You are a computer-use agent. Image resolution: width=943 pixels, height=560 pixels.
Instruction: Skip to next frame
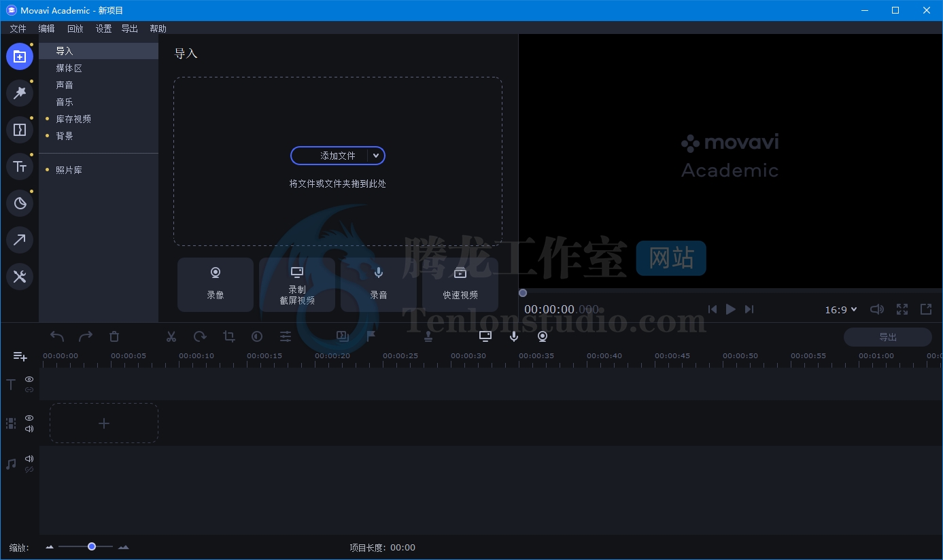(x=749, y=309)
